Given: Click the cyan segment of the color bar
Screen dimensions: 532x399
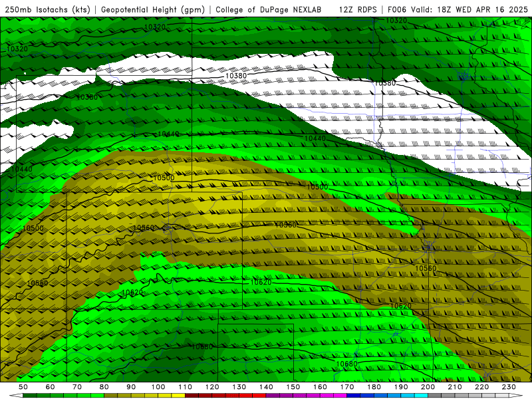Looking at the screenshot, I should (x=421, y=395).
